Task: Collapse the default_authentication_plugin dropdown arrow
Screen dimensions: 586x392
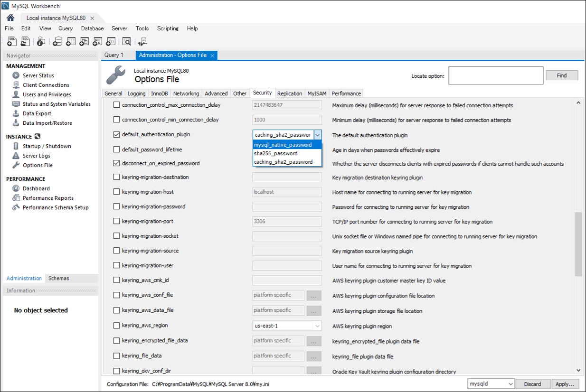Action: pyautogui.click(x=317, y=135)
